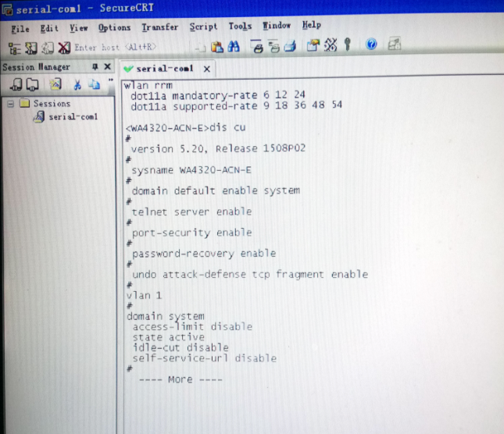Screen dimensions: 504x434
Task: Open the Help menu
Action: point(312,25)
